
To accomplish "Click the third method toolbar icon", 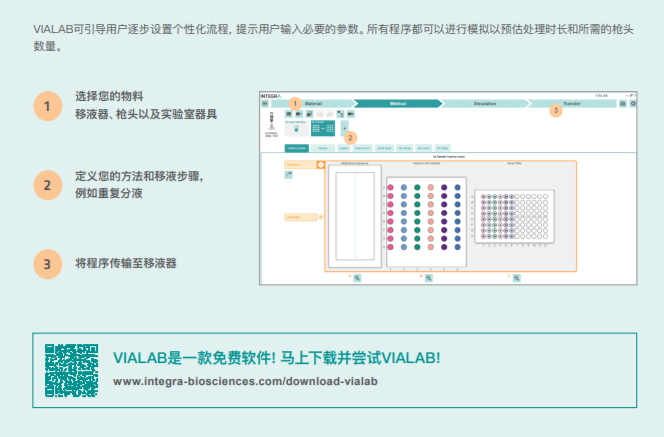I will [309, 114].
